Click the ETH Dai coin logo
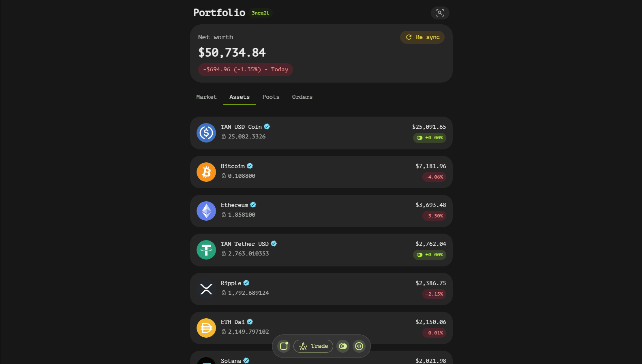The image size is (642, 364). pyautogui.click(x=206, y=328)
